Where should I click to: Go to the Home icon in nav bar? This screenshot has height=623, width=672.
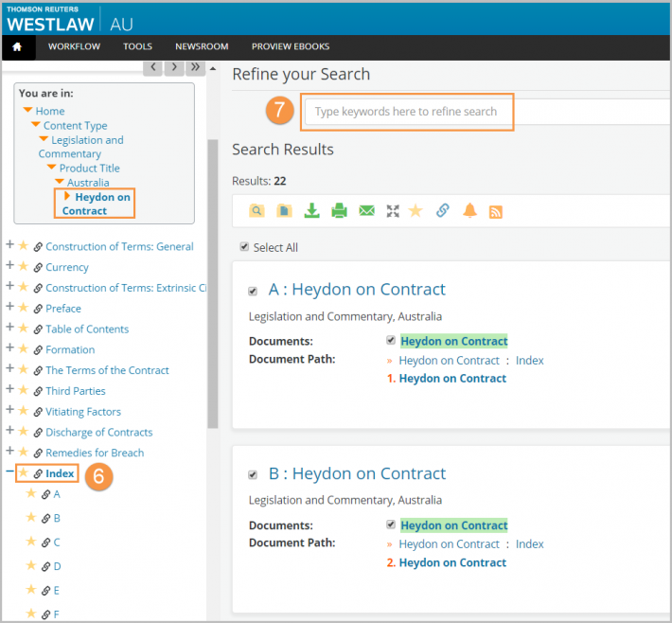[x=17, y=46]
